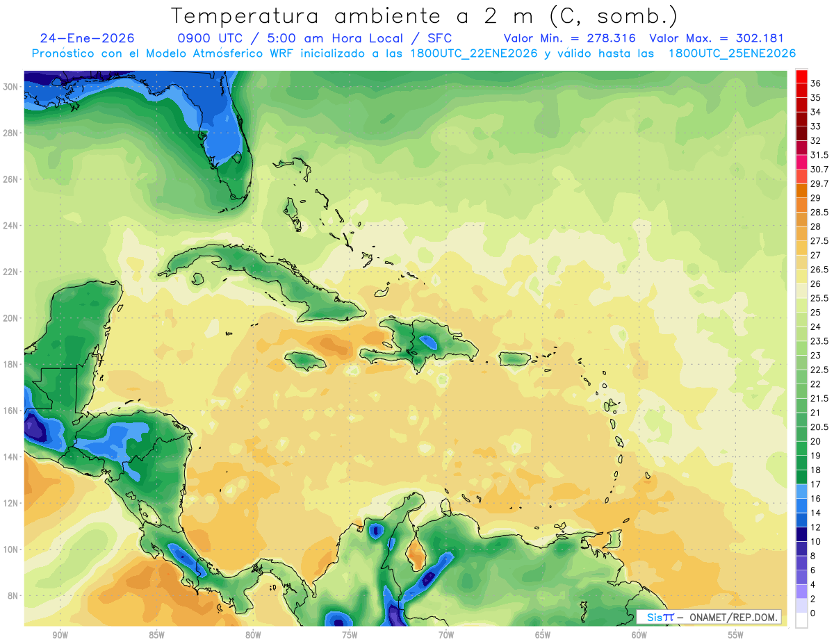Click the '18N' latitude label

10,364
